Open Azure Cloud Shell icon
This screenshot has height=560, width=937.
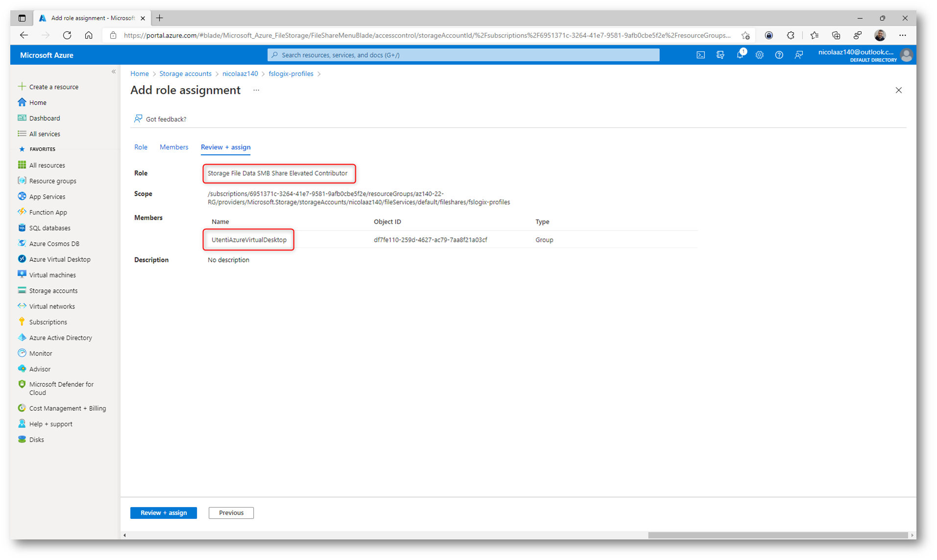point(700,55)
